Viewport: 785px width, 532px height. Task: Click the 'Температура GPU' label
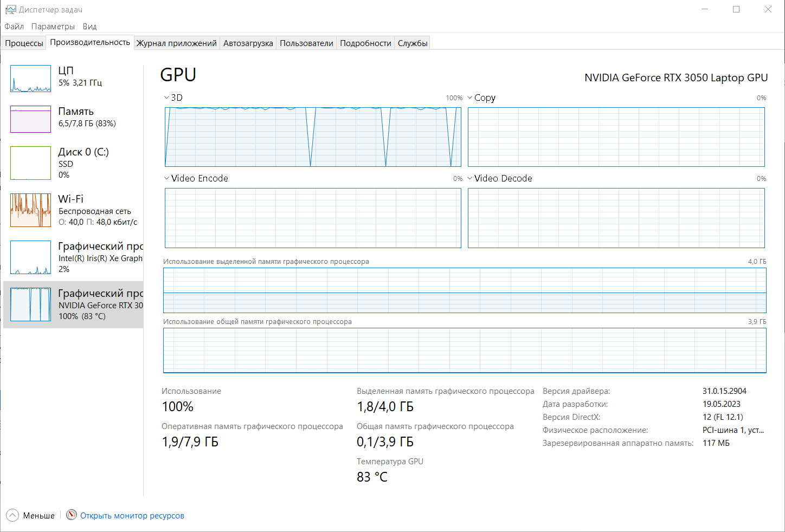point(390,462)
